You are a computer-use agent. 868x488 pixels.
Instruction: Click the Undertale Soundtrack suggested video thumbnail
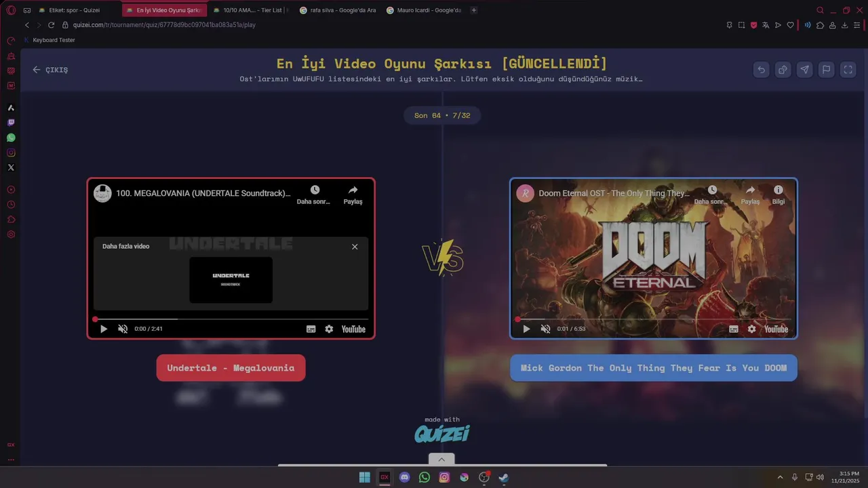click(x=231, y=280)
